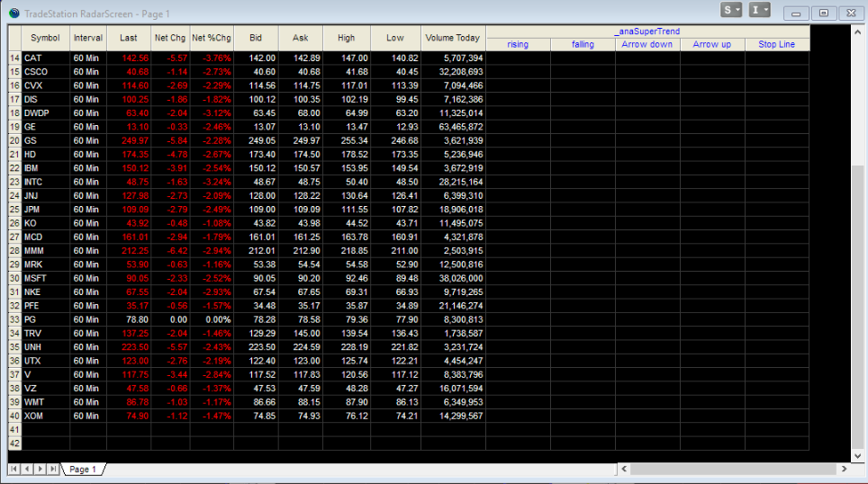The width and height of the screenshot is (868, 484).
Task: Select the CSCO symbol cell
Action: tap(45, 72)
